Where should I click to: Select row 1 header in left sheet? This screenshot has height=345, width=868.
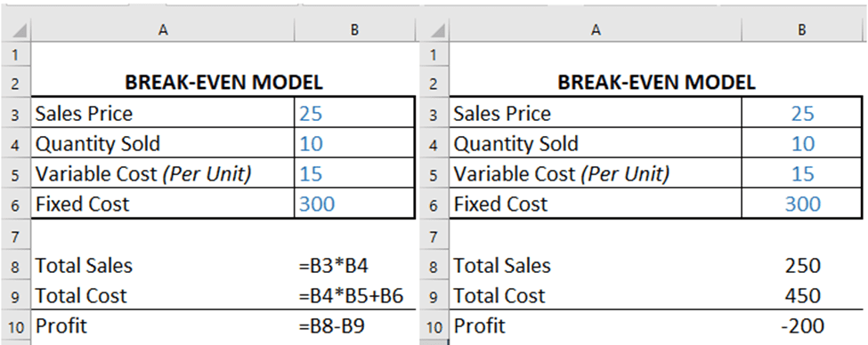pos(15,55)
